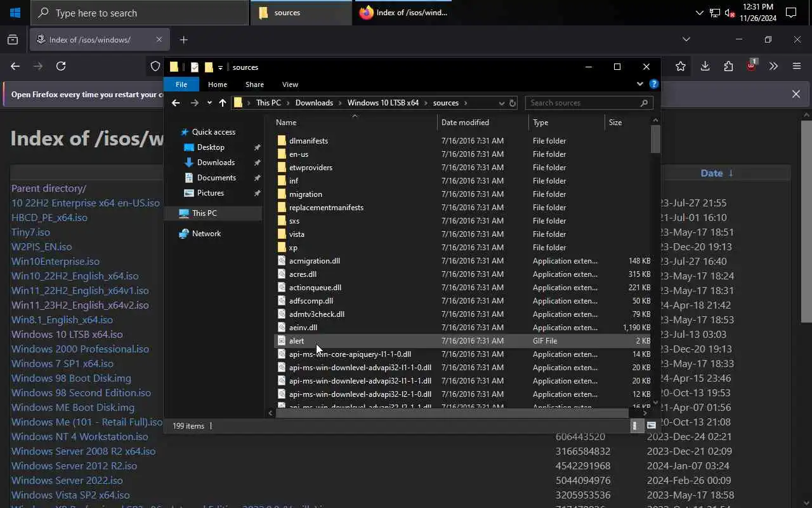This screenshot has width=812, height=508.
Task: Select This PC in navigation pane
Action: coord(204,213)
